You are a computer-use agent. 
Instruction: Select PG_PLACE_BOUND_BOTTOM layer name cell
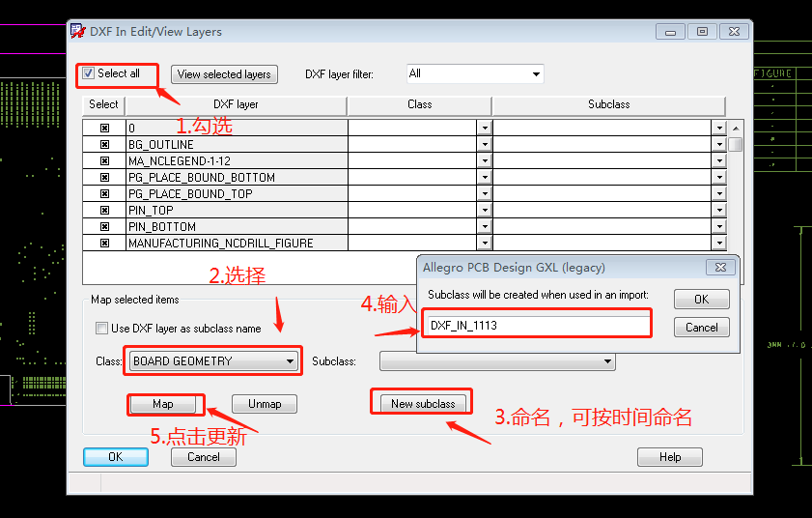point(237,177)
